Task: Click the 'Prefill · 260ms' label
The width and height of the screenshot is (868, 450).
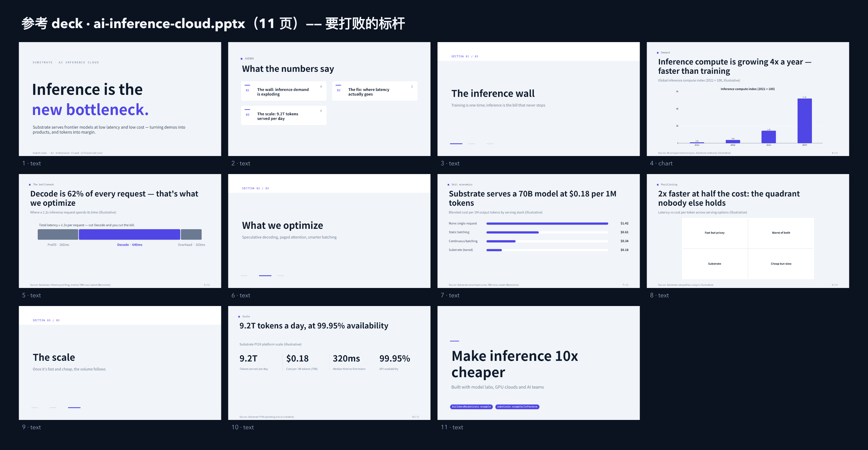Action: pos(58,245)
